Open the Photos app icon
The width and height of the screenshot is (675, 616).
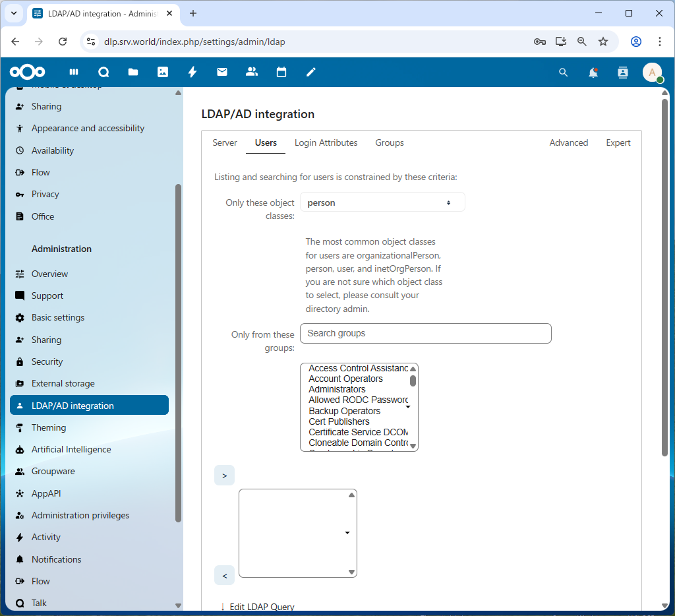163,72
